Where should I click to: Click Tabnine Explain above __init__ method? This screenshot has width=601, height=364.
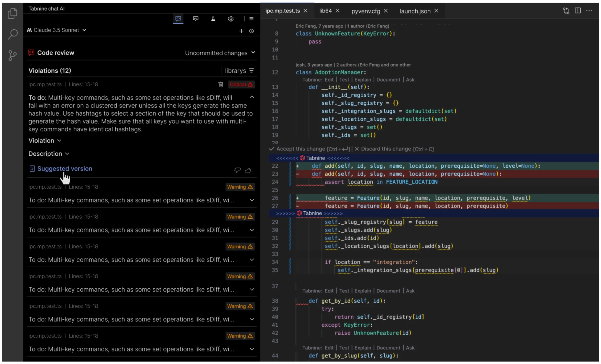point(363,80)
